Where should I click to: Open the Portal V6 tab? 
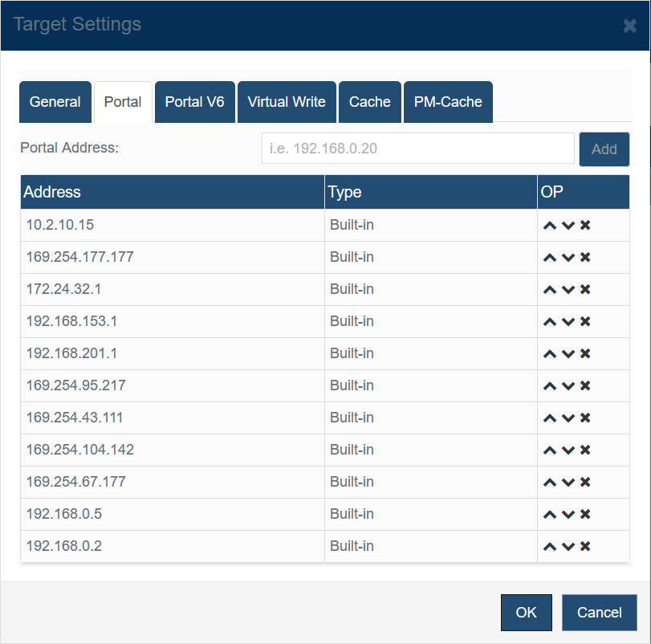click(194, 102)
